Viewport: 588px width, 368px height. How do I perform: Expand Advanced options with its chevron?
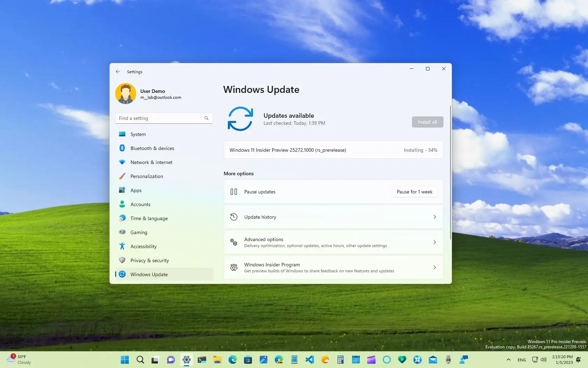tap(434, 242)
